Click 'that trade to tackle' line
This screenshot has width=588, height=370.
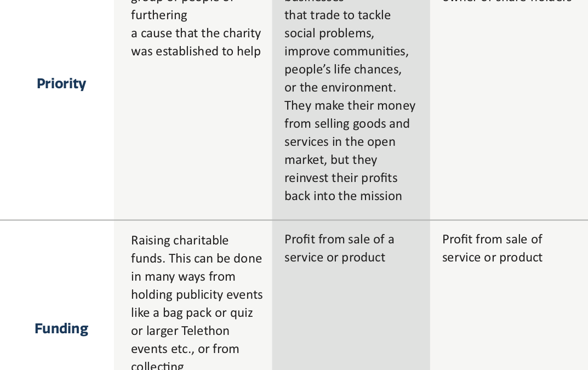click(338, 15)
